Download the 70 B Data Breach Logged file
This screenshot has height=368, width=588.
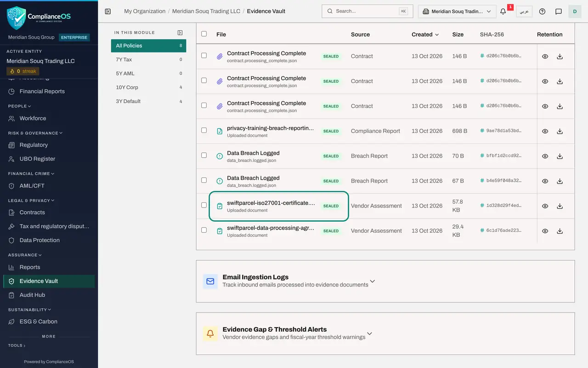(x=560, y=156)
